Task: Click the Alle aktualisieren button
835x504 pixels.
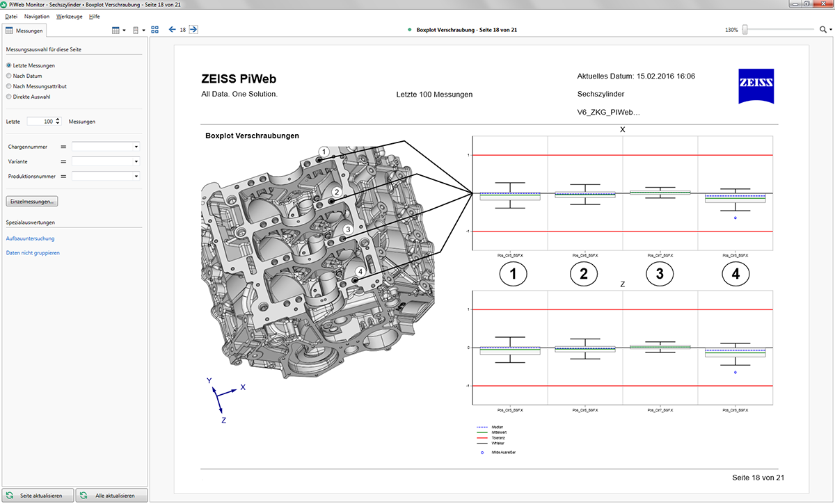Action: pyautogui.click(x=112, y=496)
